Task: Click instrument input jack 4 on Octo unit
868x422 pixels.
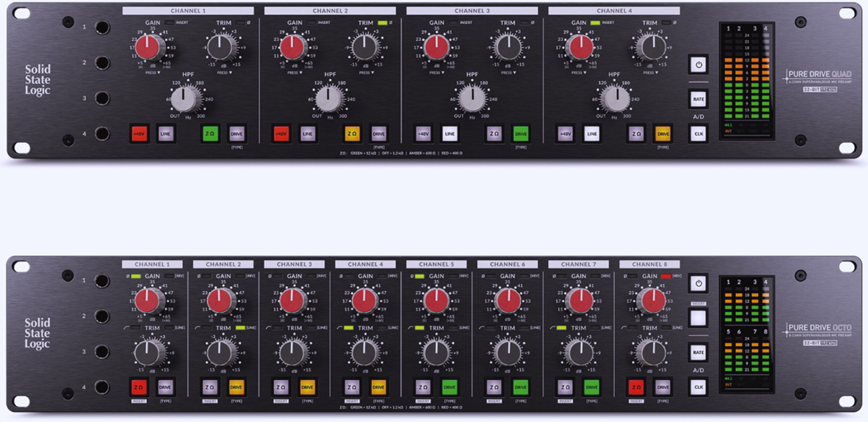Action: pos(102,387)
